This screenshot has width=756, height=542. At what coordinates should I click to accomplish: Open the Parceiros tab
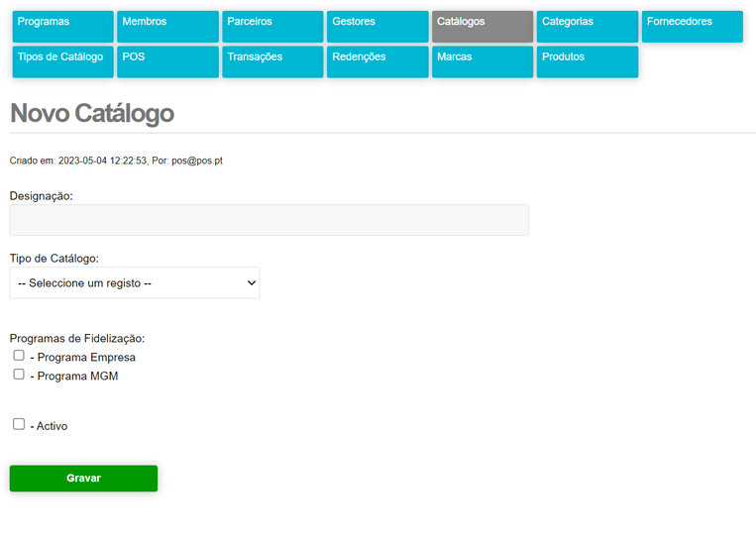click(271, 27)
